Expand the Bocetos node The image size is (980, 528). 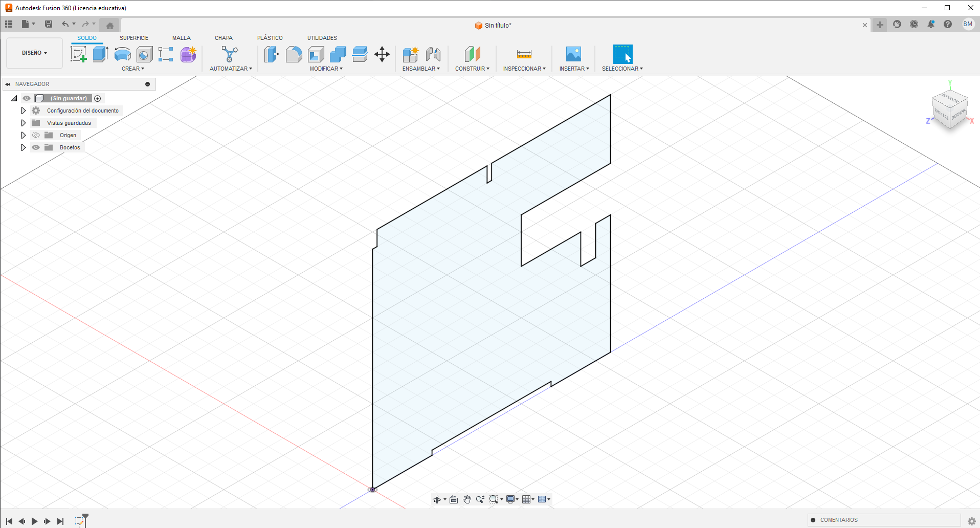(x=23, y=147)
